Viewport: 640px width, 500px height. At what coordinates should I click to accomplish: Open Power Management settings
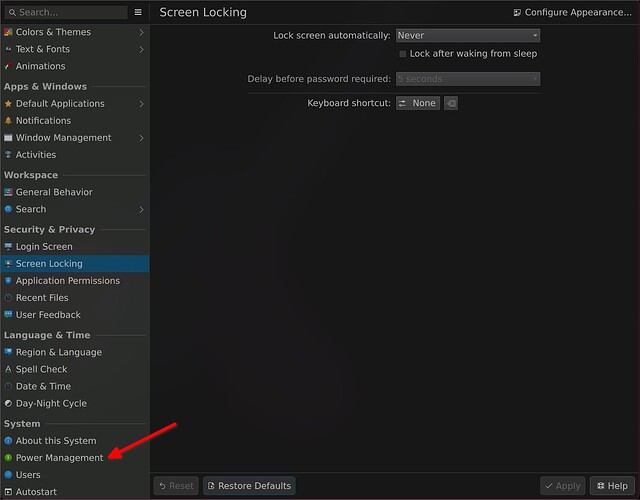75,458
